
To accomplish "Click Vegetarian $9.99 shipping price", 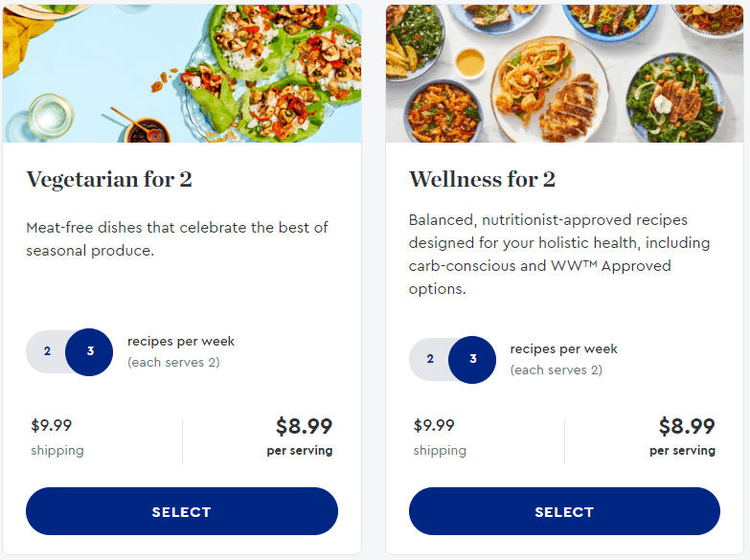I will tap(51, 425).
